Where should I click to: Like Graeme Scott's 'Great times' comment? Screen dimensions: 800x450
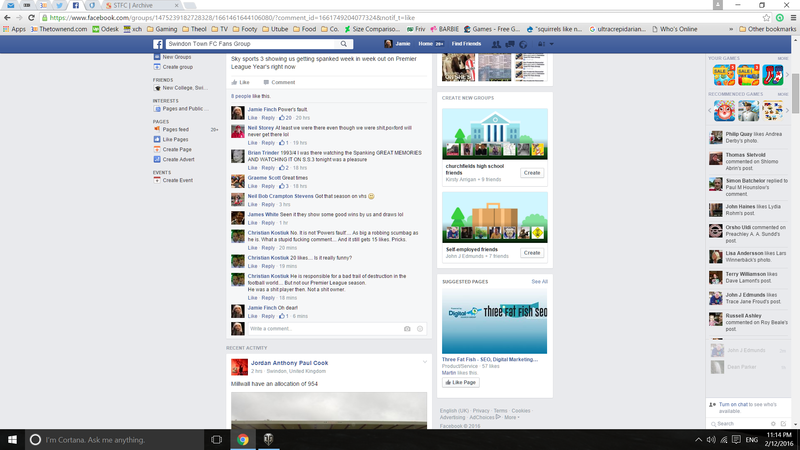coord(252,186)
